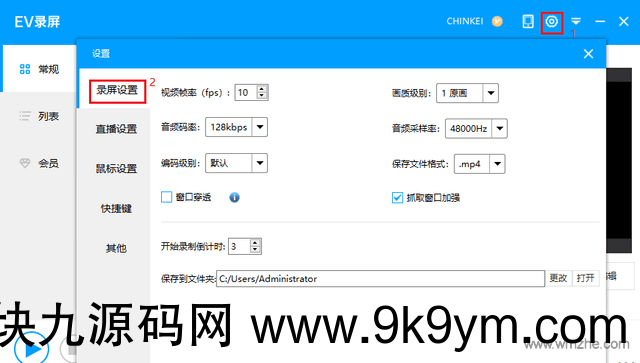Open settings via the gear icon
Image resolution: width=640 pixels, height=363 pixels.
pos(552,22)
